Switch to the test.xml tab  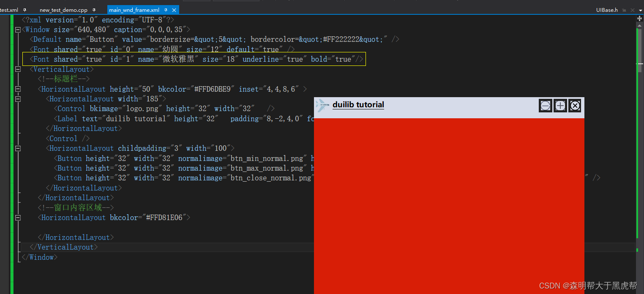click(9, 10)
